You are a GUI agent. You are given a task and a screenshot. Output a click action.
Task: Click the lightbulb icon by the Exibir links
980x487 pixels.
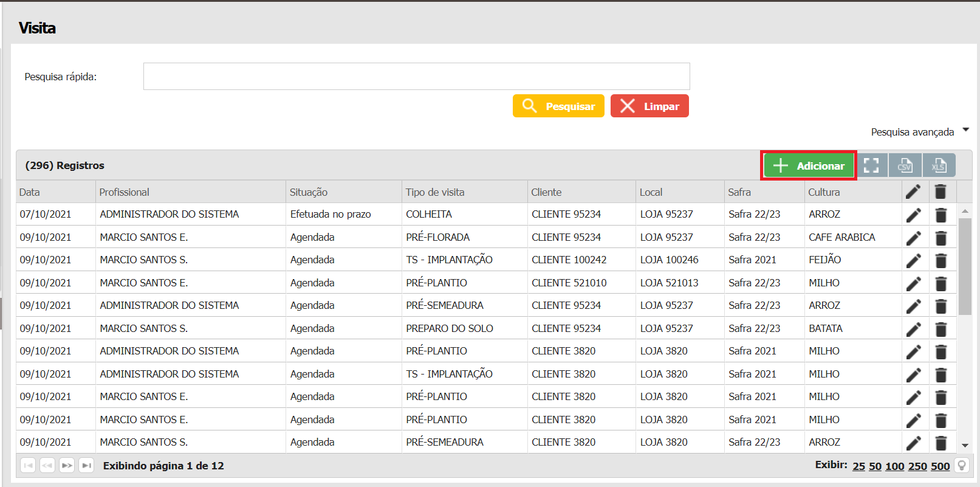click(x=962, y=466)
